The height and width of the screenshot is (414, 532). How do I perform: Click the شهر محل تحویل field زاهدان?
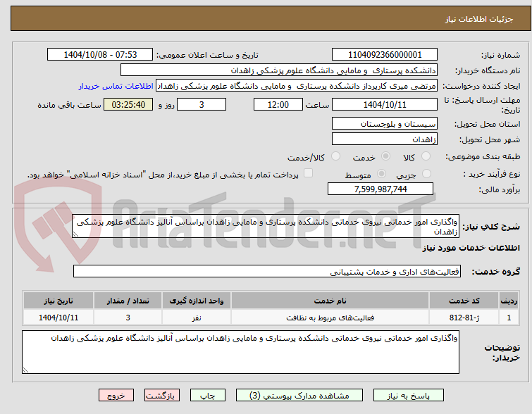tap(385, 139)
